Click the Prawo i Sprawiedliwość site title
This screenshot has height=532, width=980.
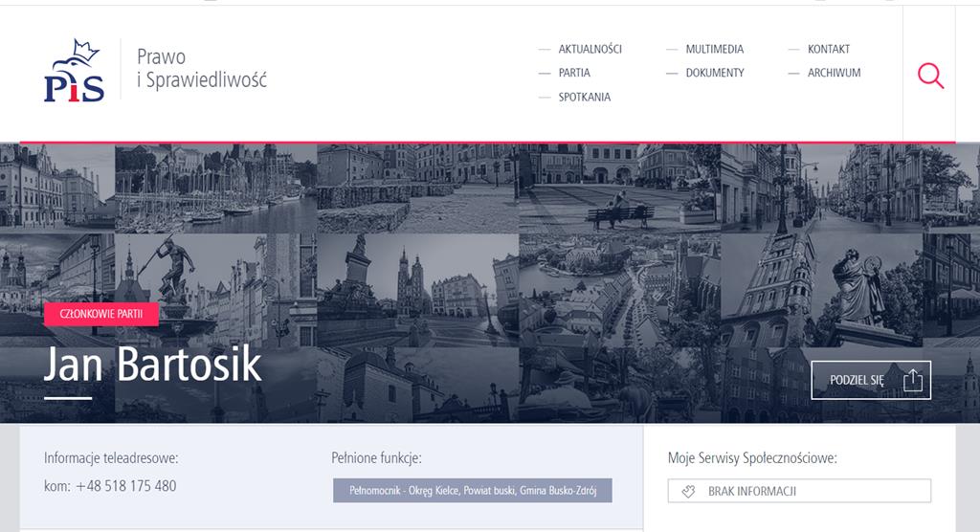pyautogui.click(x=201, y=68)
